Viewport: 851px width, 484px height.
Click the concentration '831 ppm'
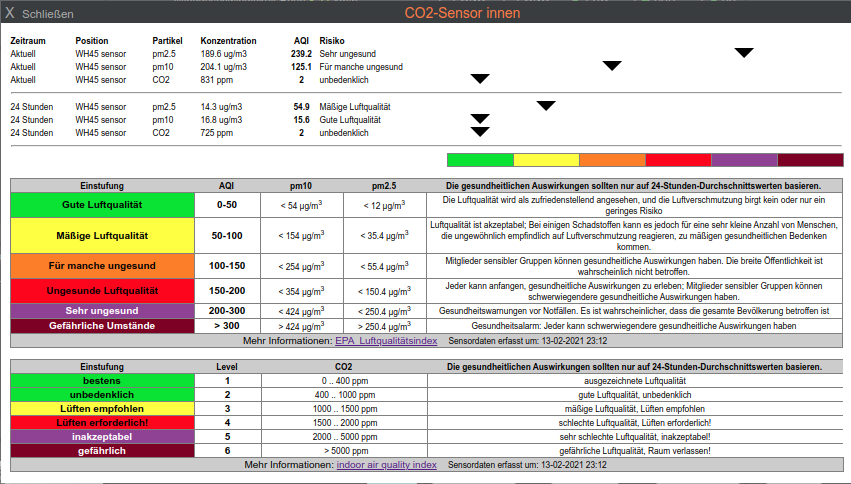coord(217,80)
